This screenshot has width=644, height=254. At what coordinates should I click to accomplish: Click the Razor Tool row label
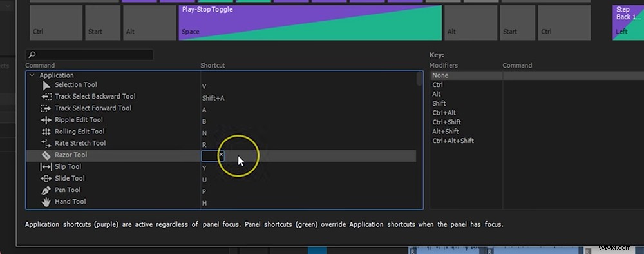[71, 155]
